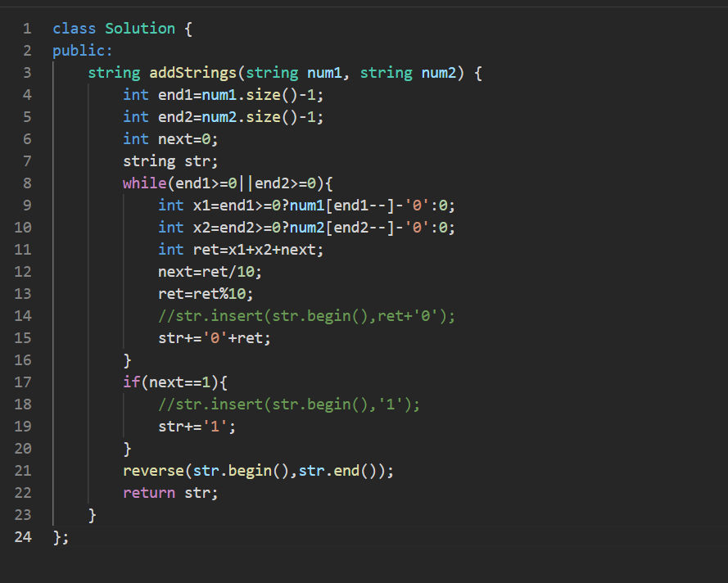Click line number 24 in gutter
Image resolution: width=728 pixels, height=583 pixels.
coord(23,537)
